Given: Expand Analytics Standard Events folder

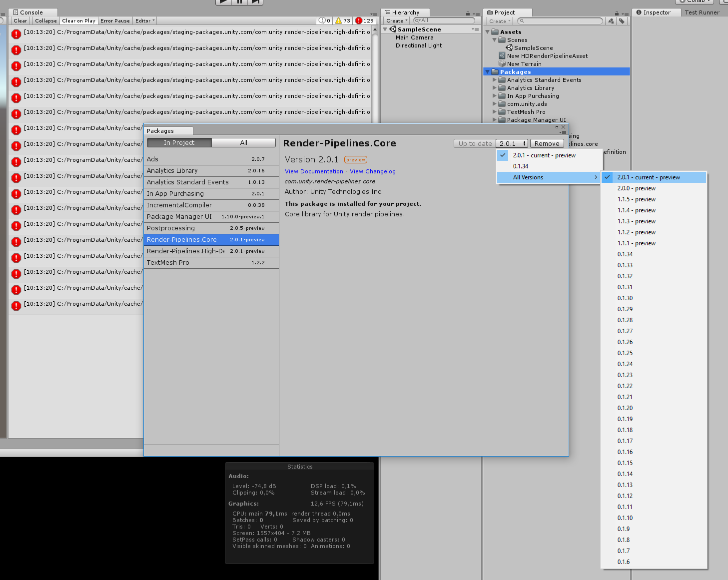Looking at the screenshot, I should tap(495, 80).
